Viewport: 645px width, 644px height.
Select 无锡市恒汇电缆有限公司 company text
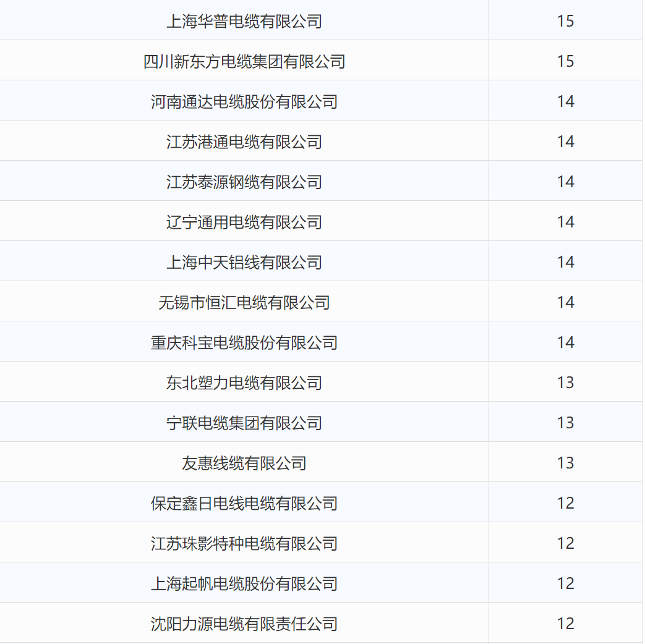click(244, 303)
